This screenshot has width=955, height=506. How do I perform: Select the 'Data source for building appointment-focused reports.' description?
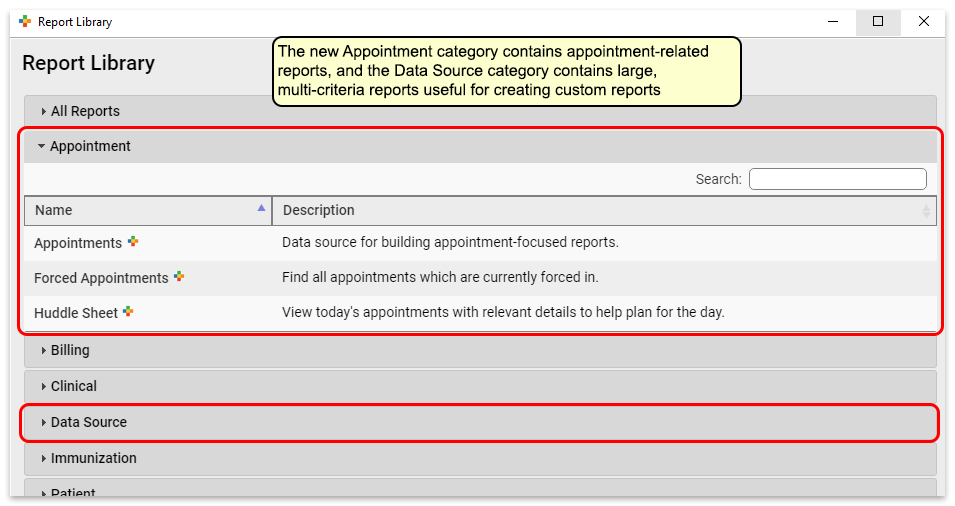tap(450, 242)
